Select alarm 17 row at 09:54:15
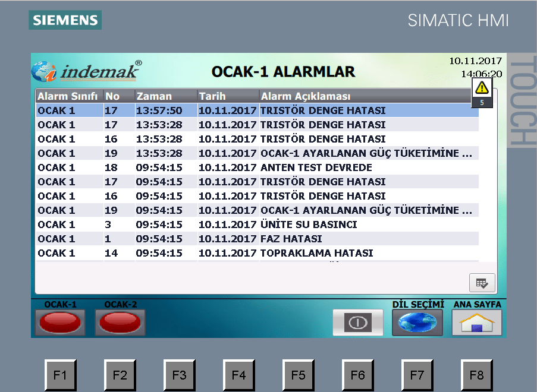The height and width of the screenshot is (392, 537). (257, 182)
